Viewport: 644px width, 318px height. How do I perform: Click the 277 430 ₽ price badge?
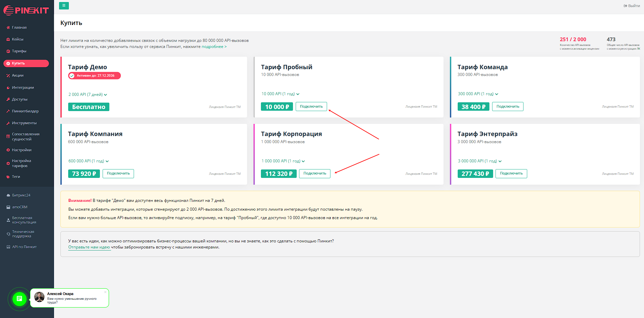pos(475,174)
